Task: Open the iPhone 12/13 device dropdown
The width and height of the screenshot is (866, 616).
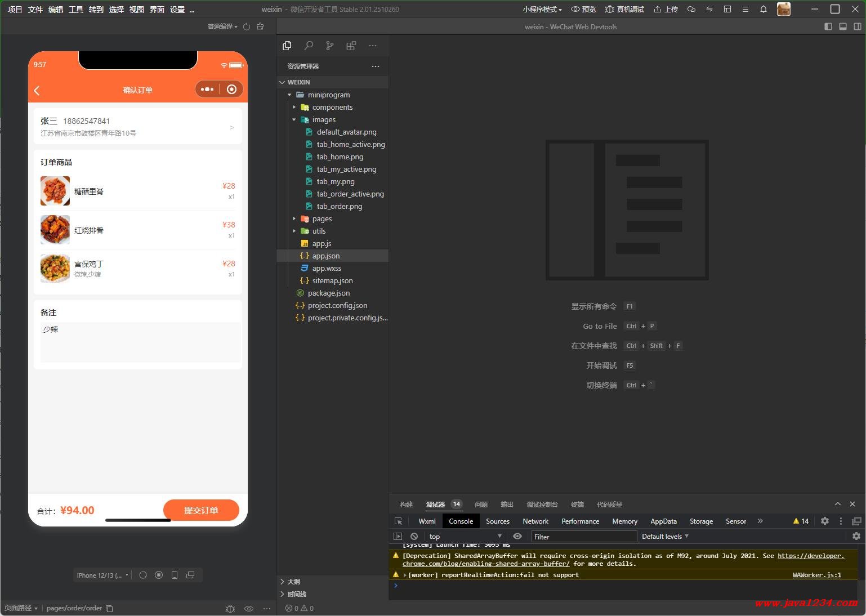Action: (x=102, y=575)
